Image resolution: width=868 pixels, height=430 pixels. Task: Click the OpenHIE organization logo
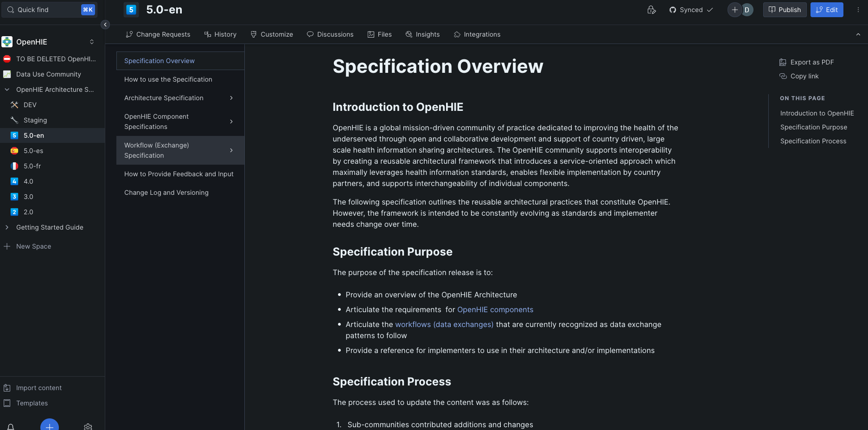tap(7, 42)
